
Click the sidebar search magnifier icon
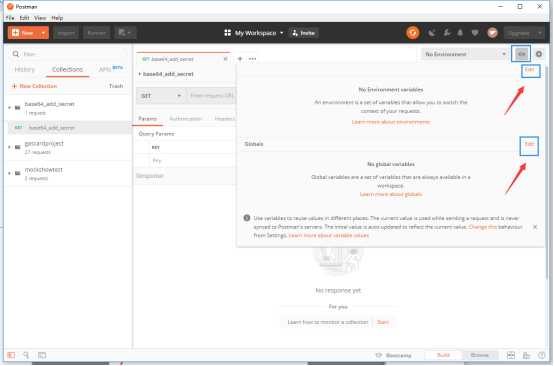point(16,54)
